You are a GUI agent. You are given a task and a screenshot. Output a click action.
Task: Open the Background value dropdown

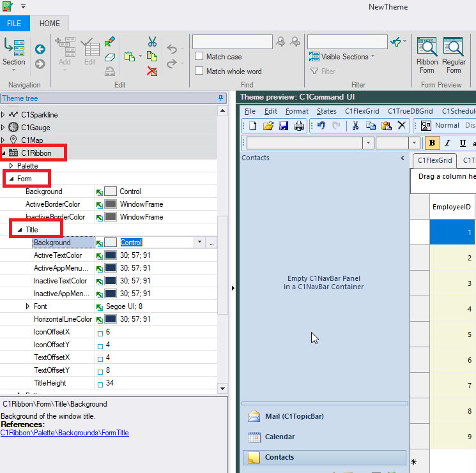pos(199,243)
